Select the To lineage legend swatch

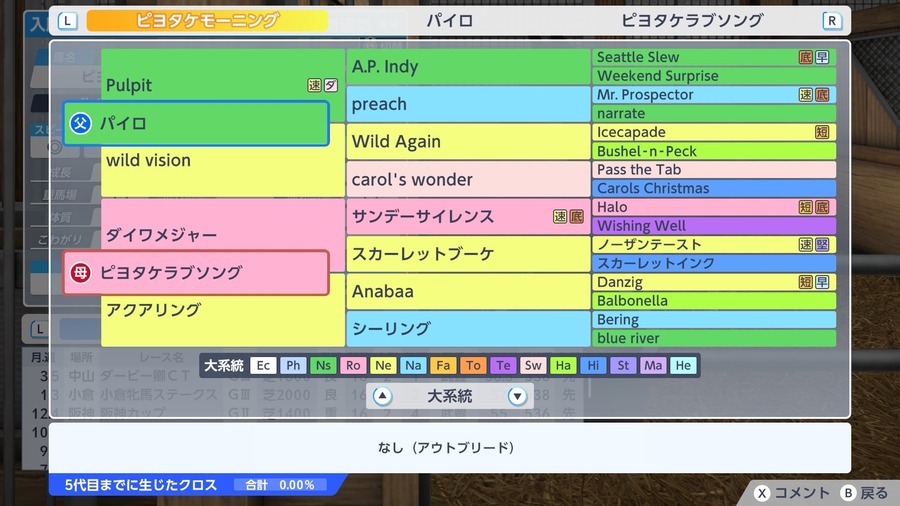[x=473, y=365]
